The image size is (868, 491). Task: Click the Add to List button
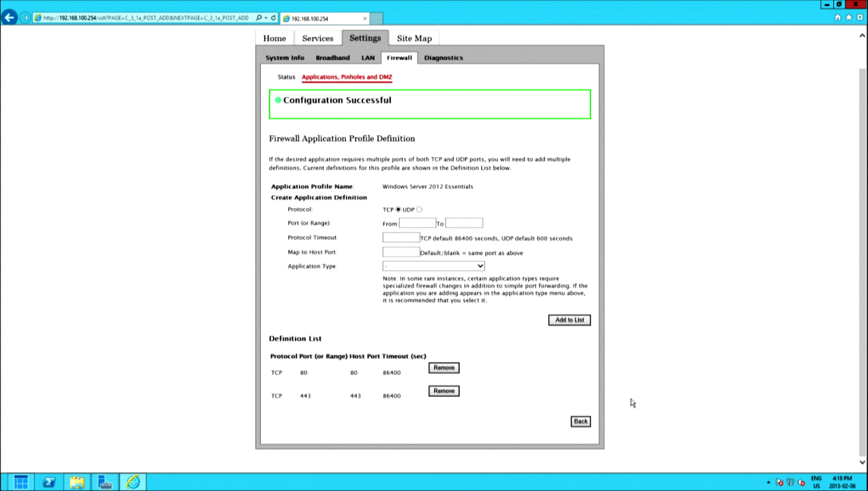(x=570, y=320)
